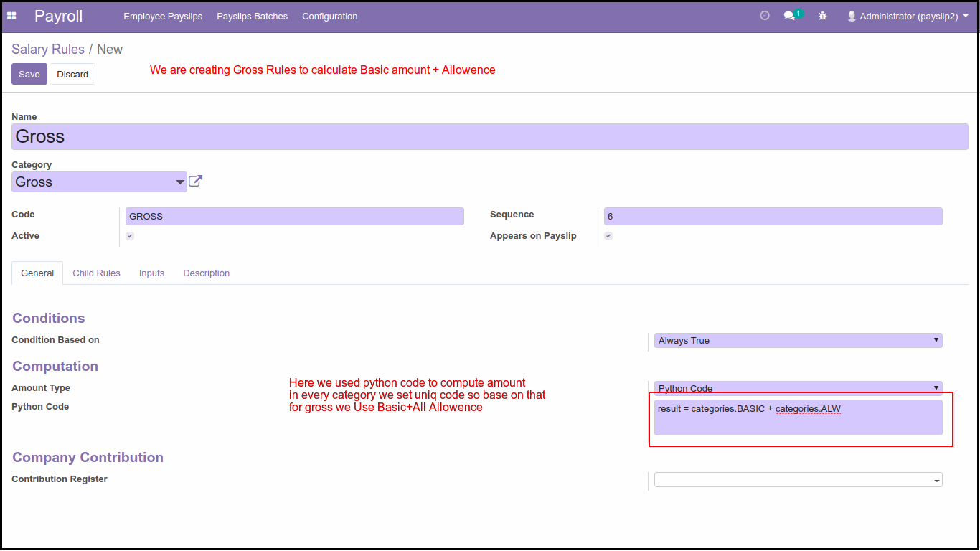This screenshot has width=980, height=551.
Task: Open the Configuration menu
Action: point(329,16)
